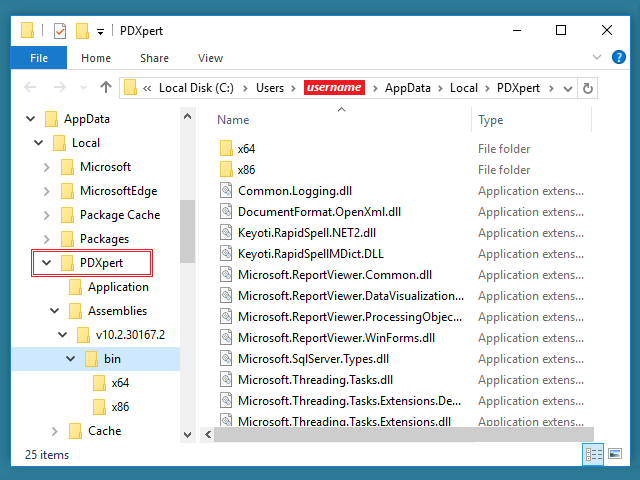Expand the Cache tree node
This screenshot has height=480, width=640.
(55, 431)
